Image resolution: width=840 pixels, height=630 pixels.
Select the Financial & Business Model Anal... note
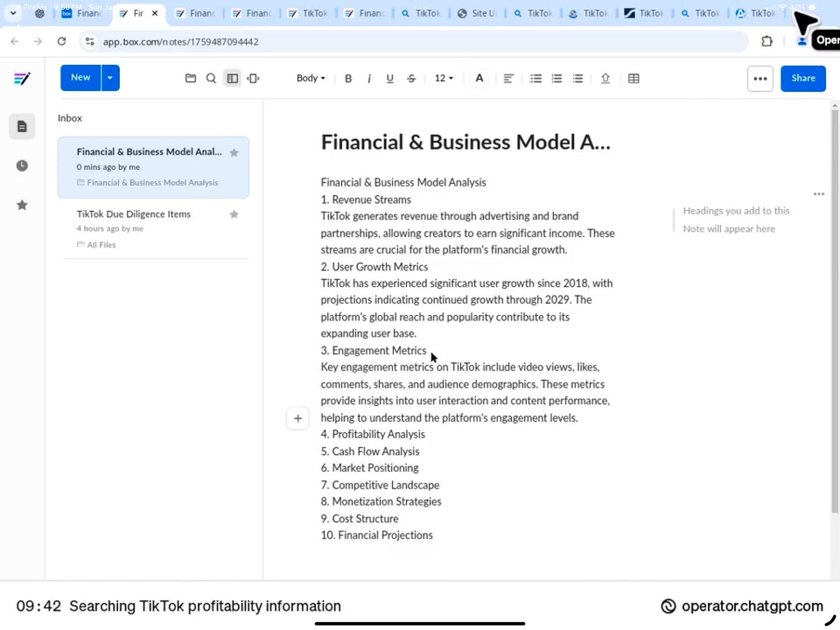click(153, 167)
